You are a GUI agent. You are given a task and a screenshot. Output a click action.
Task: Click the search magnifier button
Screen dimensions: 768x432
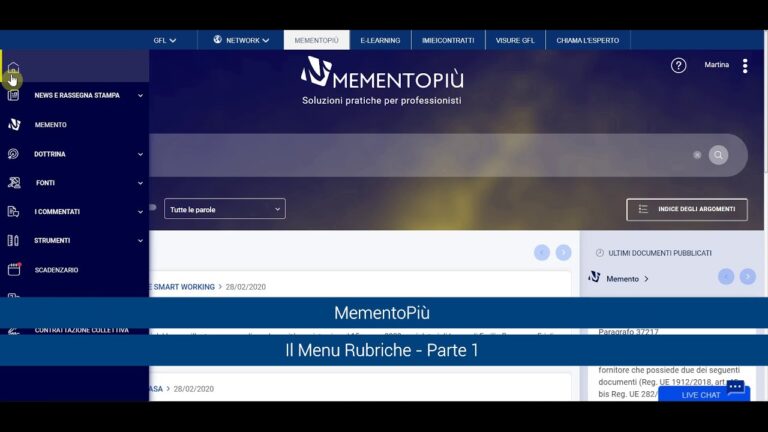[x=718, y=155]
